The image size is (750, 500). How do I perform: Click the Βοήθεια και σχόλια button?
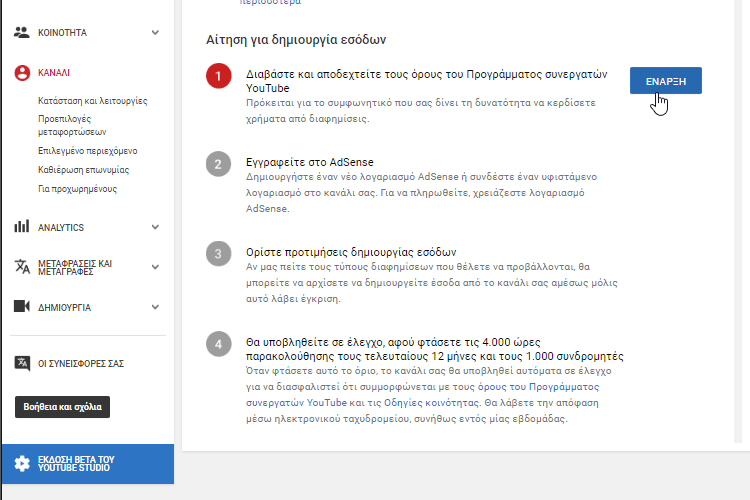click(62, 407)
